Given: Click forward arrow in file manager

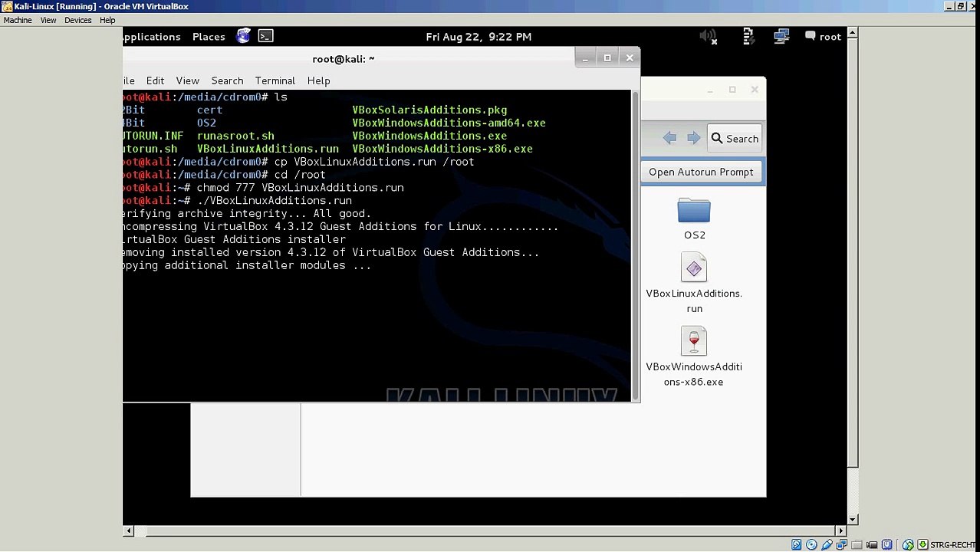Looking at the screenshot, I should (x=694, y=138).
